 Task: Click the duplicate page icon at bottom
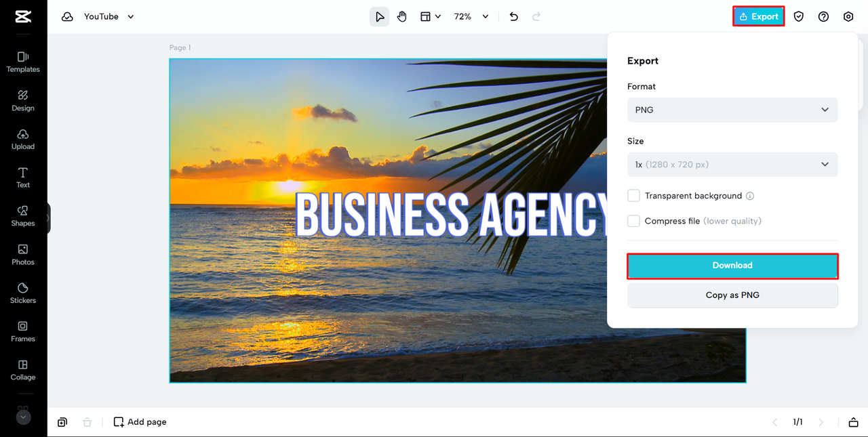coord(62,422)
